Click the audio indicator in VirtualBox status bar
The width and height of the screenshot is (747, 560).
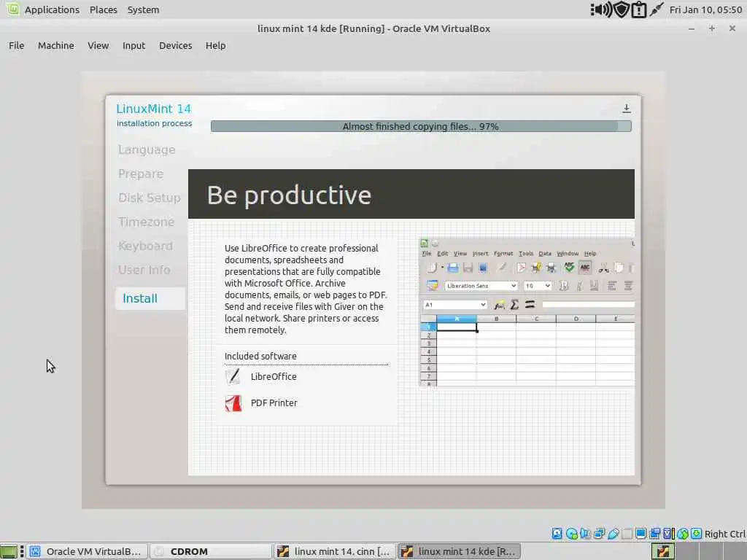coord(585,533)
